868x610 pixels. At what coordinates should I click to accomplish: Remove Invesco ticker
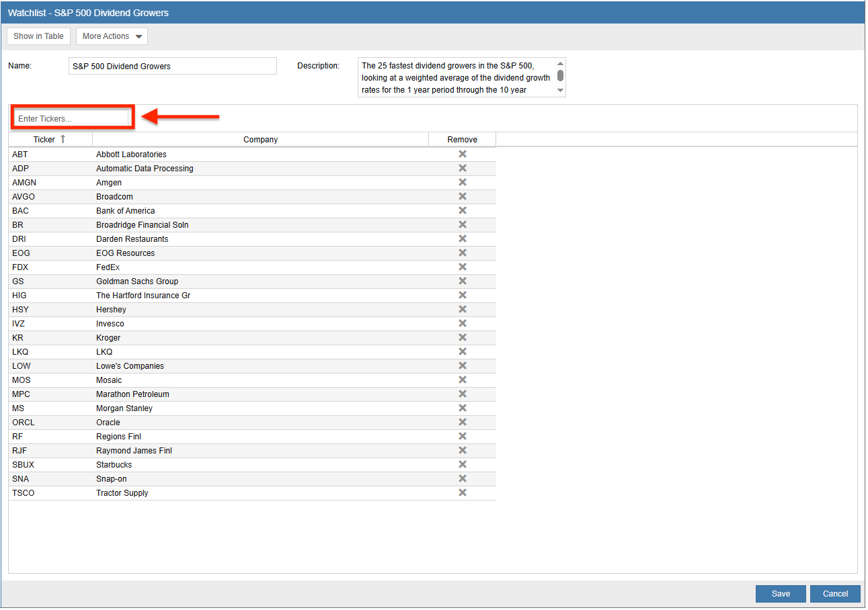463,323
